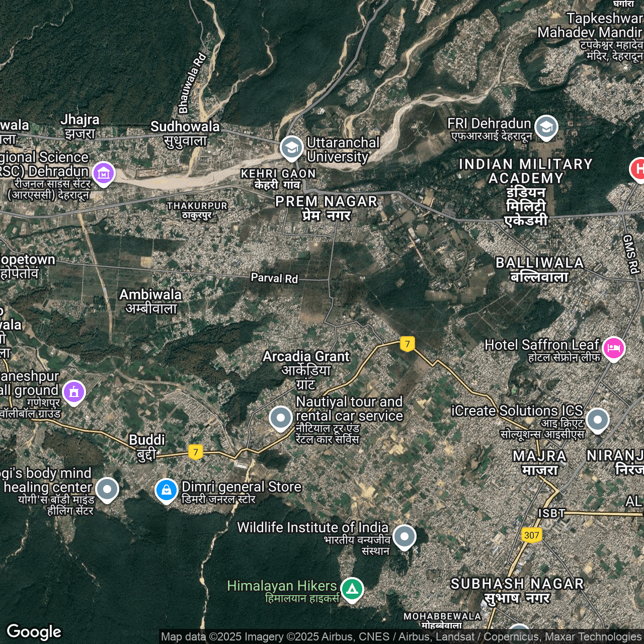The height and width of the screenshot is (644, 644).
Task: Select the iCreate Solutions ICS marker
Action: 597,419
